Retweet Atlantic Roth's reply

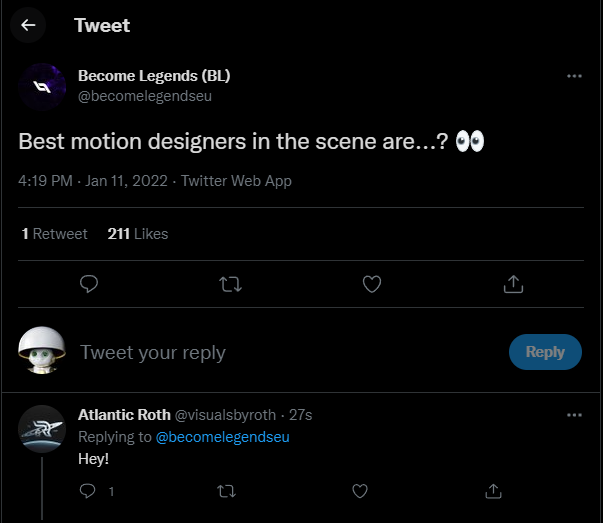pyautogui.click(x=226, y=491)
